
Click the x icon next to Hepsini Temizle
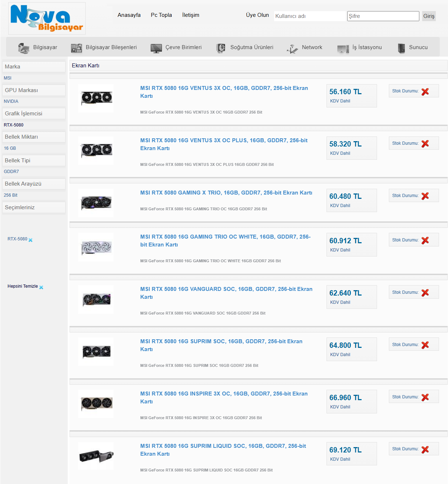point(41,287)
